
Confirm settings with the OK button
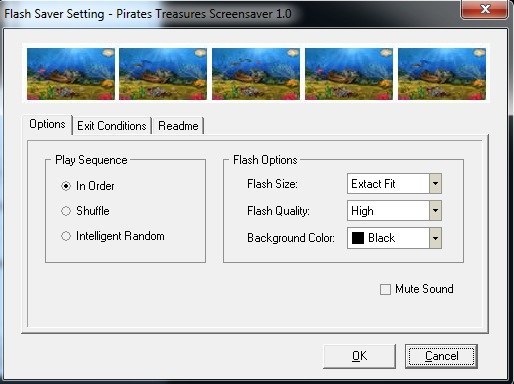(x=359, y=356)
